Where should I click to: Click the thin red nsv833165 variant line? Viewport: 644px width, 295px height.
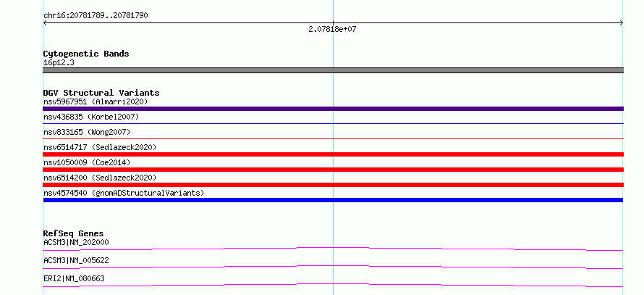(333, 138)
